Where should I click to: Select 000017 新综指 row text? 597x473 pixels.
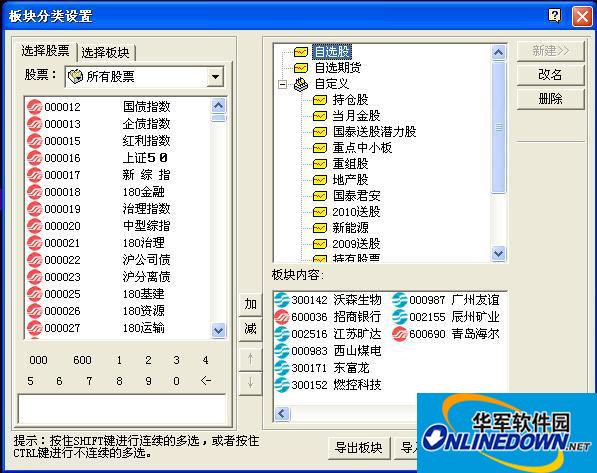pos(107,175)
